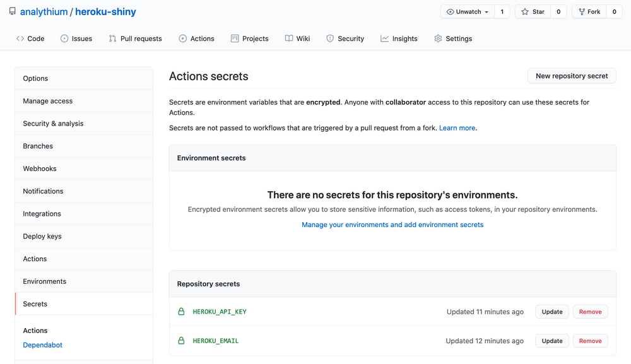Click the lock icon next to HEROKU_EMAIL

tap(182, 340)
